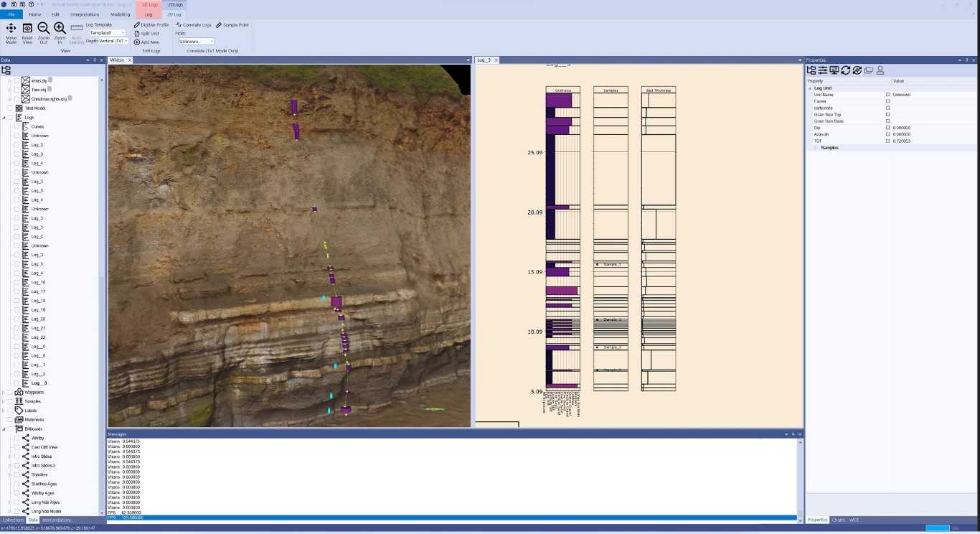Tick the checkbox next to Facies property
Image resolution: width=980 pixels, height=534 pixels.
click(888, 101)
